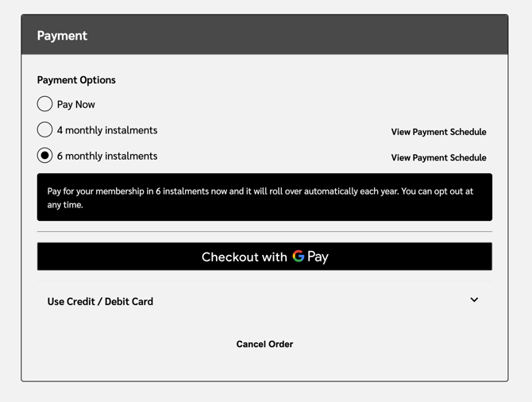
Task: View Payment Schedule for 4 monthly instalments
Action: (438, 132)
